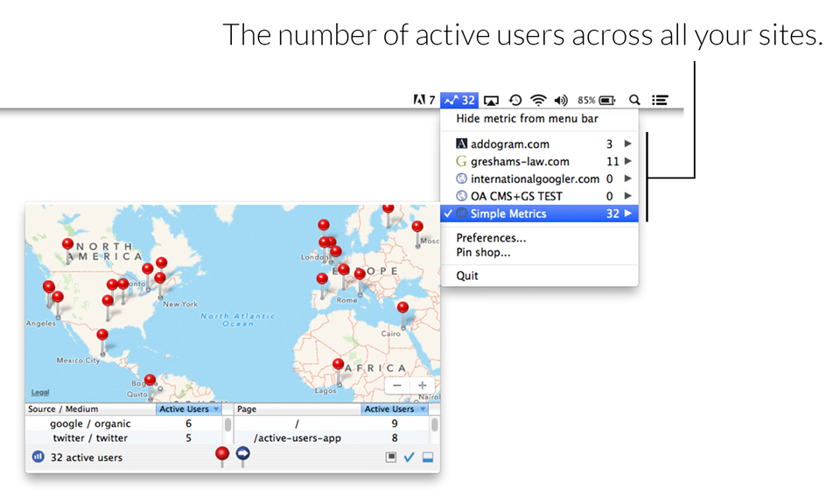Open the Wi-Fi menu in the menu bar

538,100
